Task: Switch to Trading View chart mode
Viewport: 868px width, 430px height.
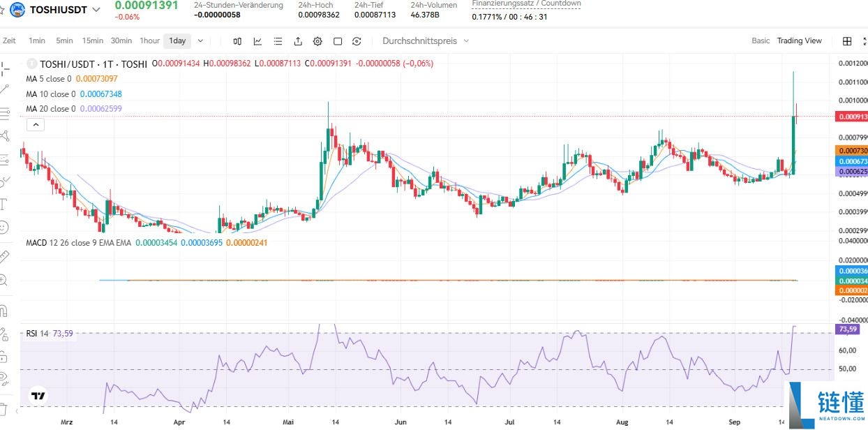Action: pos(800,40)
